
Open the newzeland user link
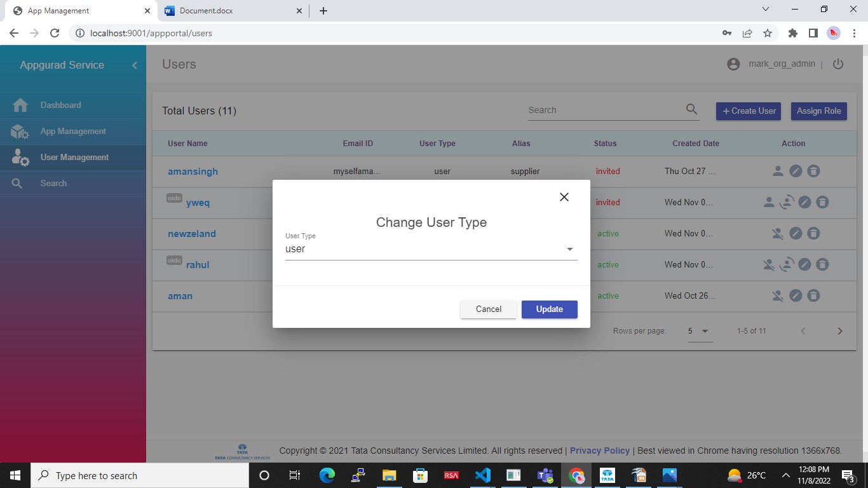(x=192, y=234)
